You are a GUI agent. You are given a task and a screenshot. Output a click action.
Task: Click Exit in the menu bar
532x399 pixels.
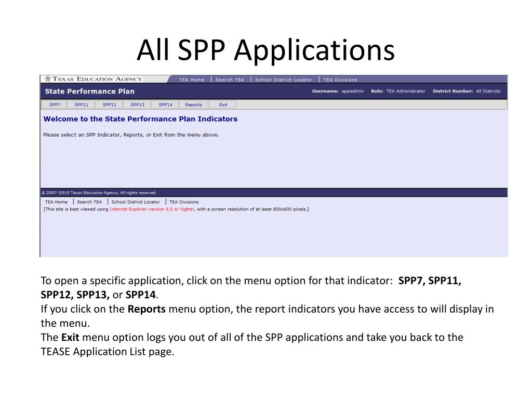coord(223,105)
